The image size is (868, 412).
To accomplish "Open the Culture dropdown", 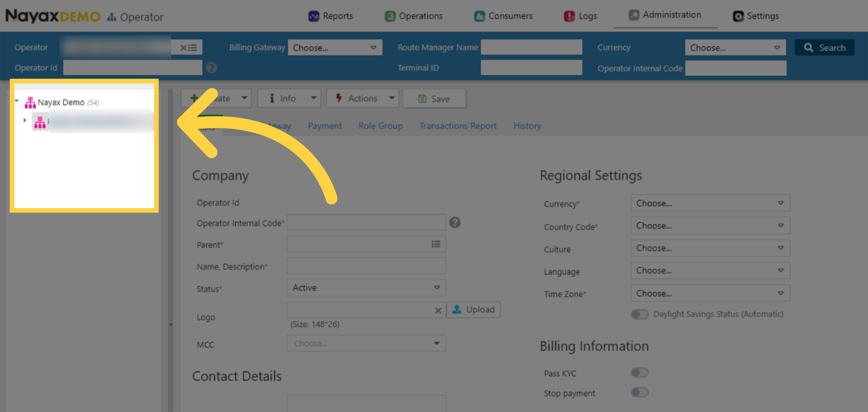I will (710, 248).
